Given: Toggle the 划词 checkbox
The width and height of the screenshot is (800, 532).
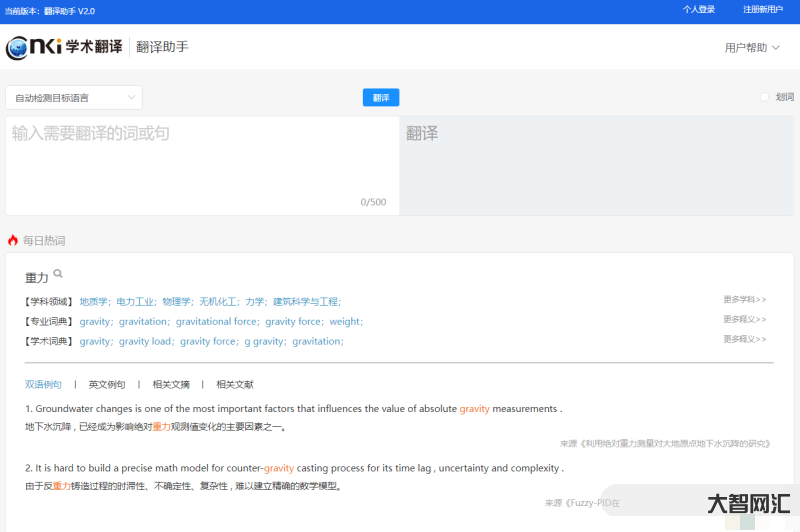Looking at the screenshot, I should [765, 97].
